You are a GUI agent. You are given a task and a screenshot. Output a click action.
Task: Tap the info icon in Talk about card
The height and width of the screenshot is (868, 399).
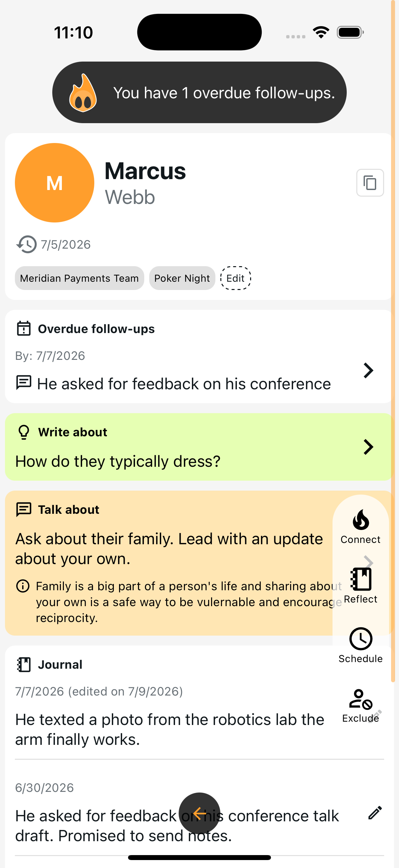point(23,586)
